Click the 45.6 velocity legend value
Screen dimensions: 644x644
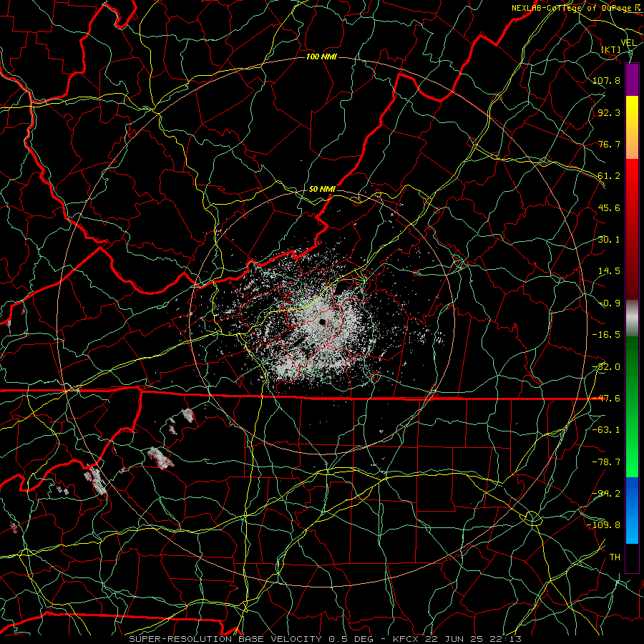[609, 208]
